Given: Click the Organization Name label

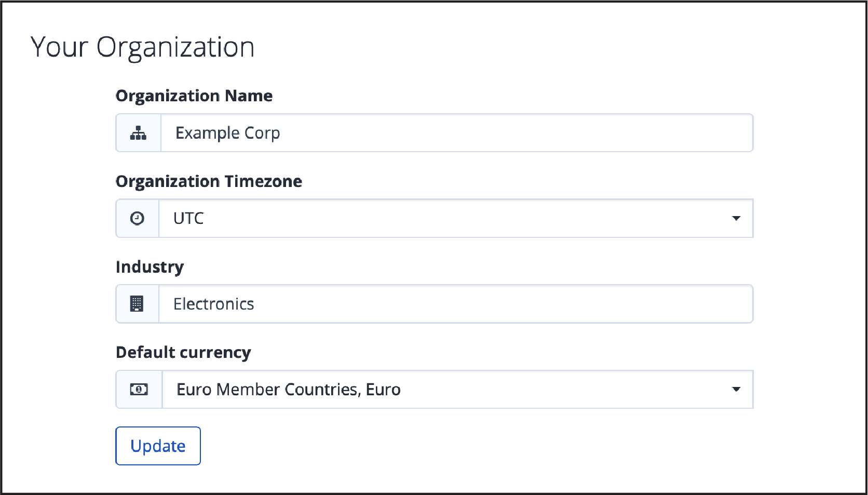Looking at the screenshot, I should pyautogui.click(x=194, y=96).
